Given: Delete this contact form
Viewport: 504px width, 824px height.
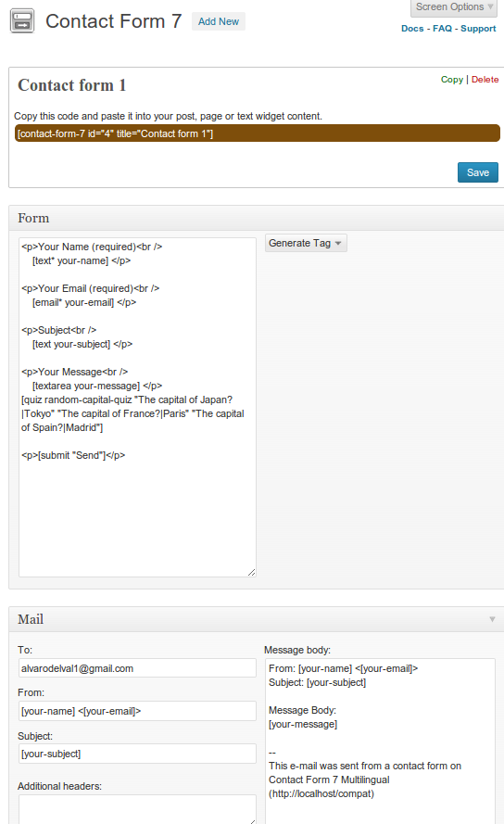Looking at the screenshot, I should click(x=485, y=80).
